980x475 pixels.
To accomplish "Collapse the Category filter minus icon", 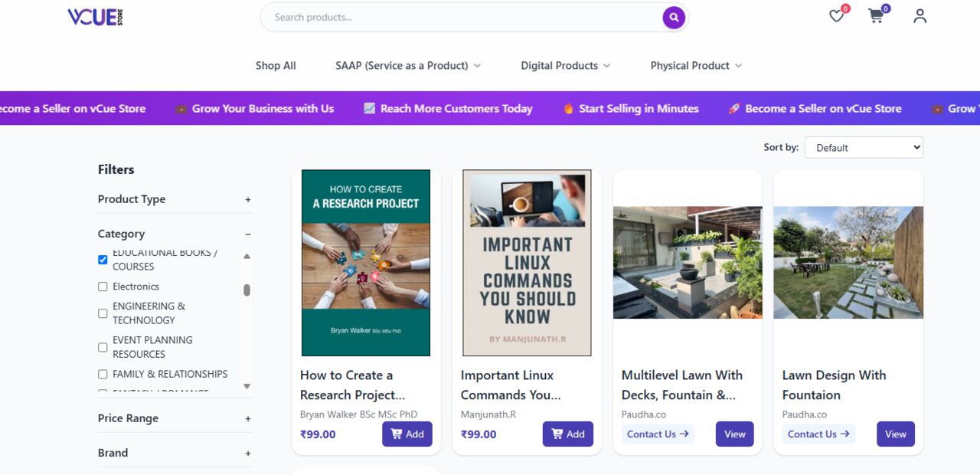I will (248, 234).
